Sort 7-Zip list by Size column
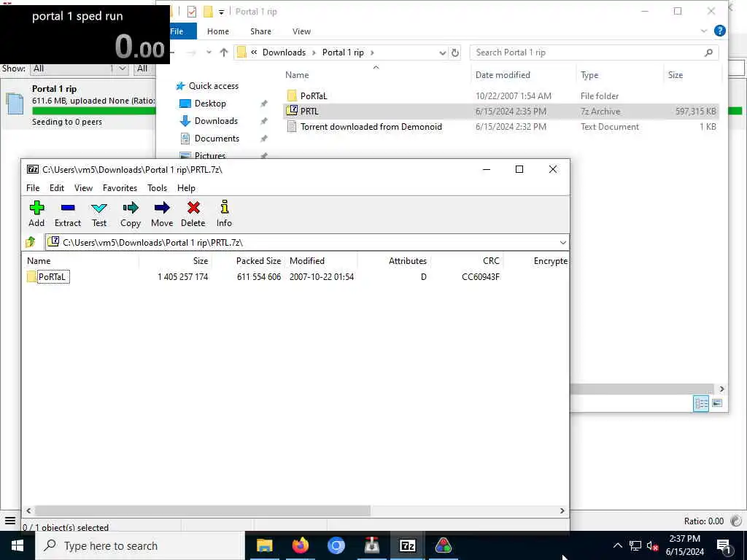This screenshot has width=747, height=560. (175, 261)
